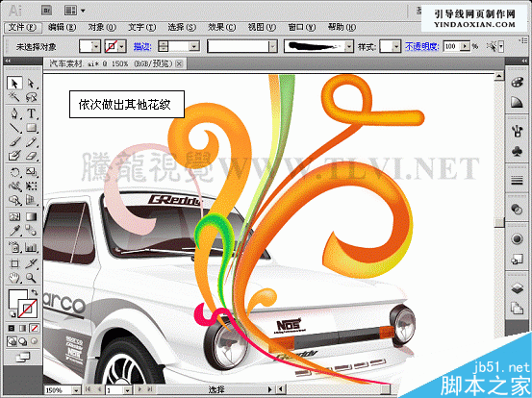Open the 效果(C) menu

(221, 27)
